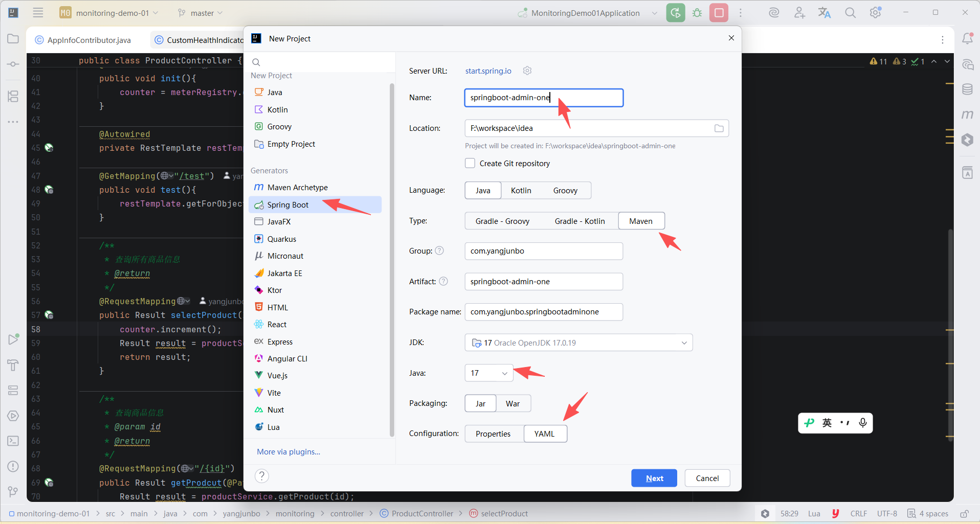Click the Next button
The image size is (980, 524).
pyautogui.click(x=654, y=478)
